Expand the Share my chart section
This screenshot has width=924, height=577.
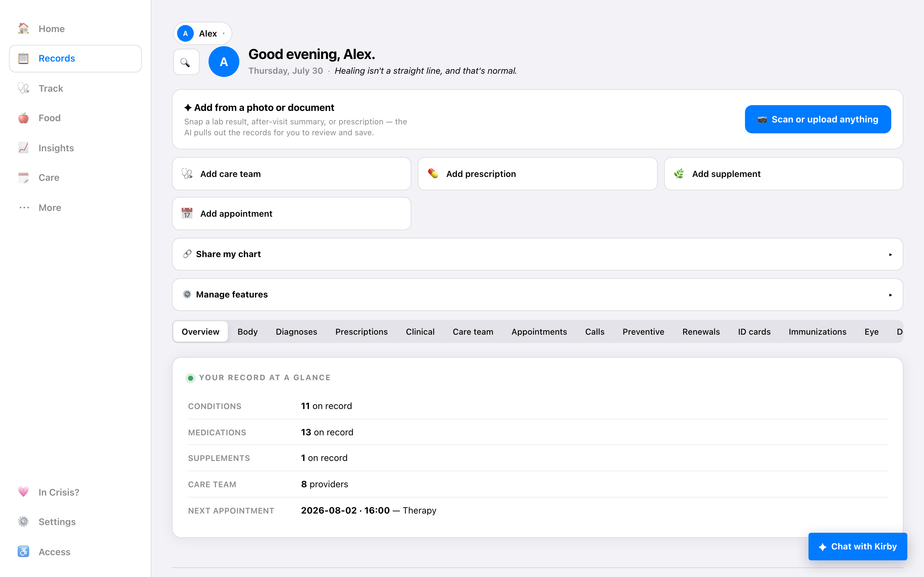[x=538, y=254]
